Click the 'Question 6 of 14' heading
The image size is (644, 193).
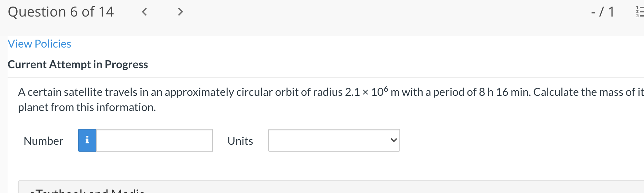61,12
